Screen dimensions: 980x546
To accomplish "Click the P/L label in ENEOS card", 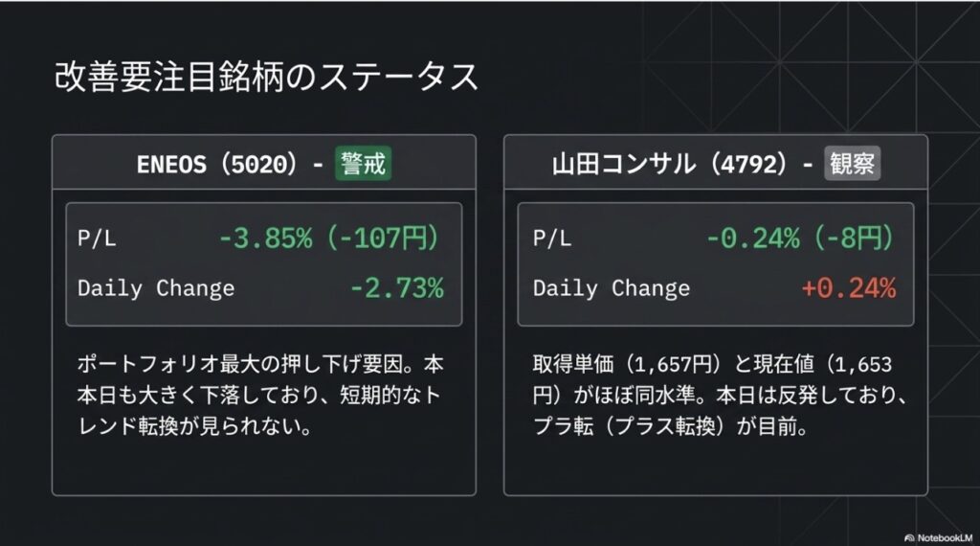I will (x=97, y=239).
